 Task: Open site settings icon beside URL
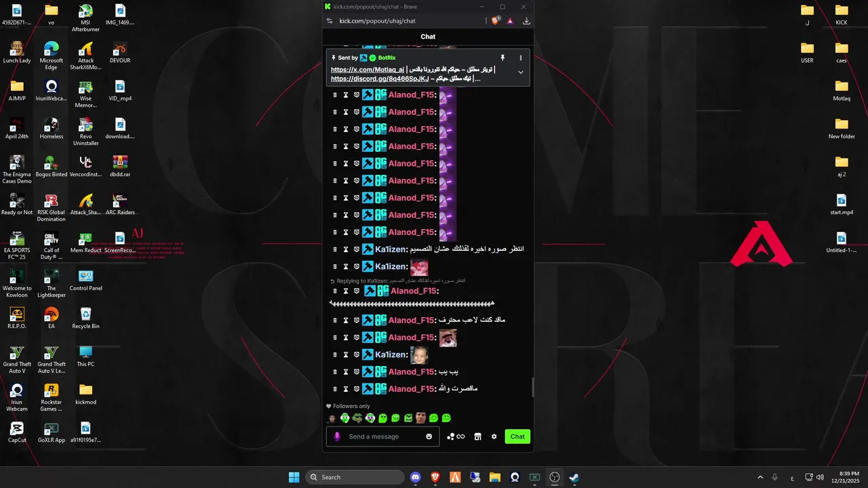coord(330,21)
